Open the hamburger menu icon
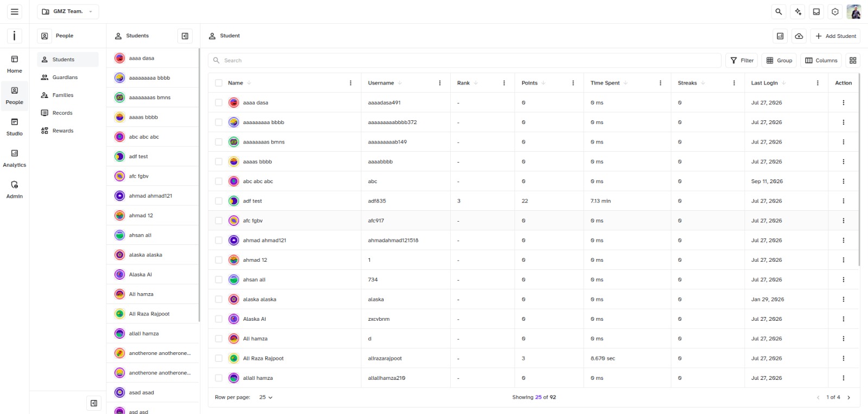The height and width of the screenshot is (414, 868). tap(15, 11)
